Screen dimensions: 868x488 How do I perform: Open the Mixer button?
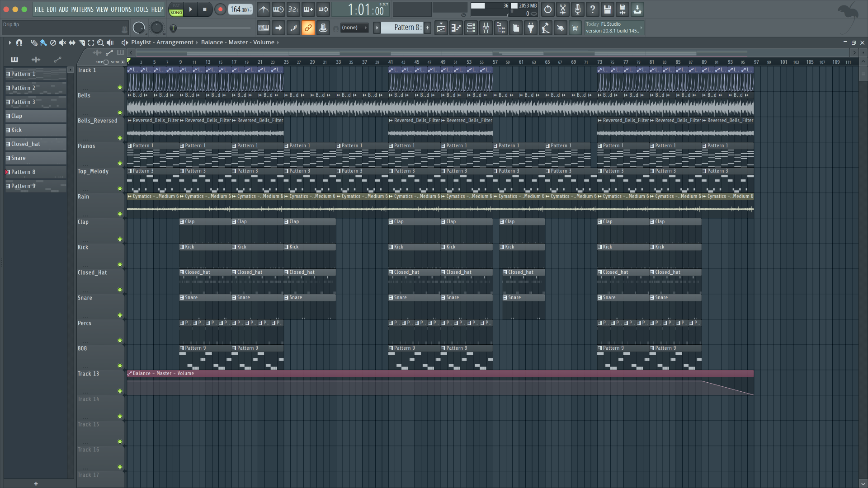486,28
